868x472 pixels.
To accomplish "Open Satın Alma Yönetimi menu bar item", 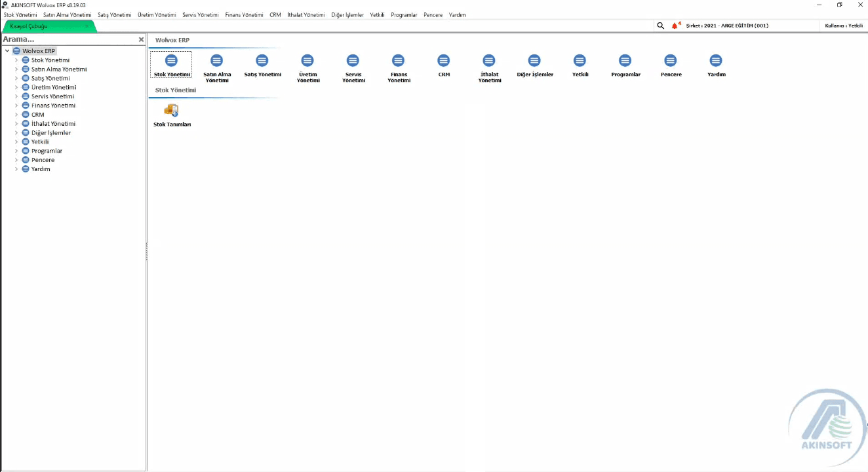I will pos(68,14).
